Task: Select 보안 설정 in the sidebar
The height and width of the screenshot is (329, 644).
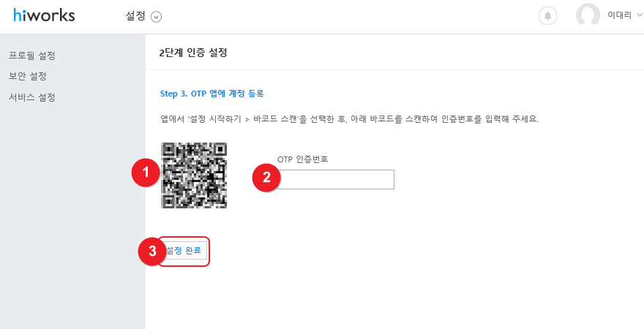Action: click(28, 76)
